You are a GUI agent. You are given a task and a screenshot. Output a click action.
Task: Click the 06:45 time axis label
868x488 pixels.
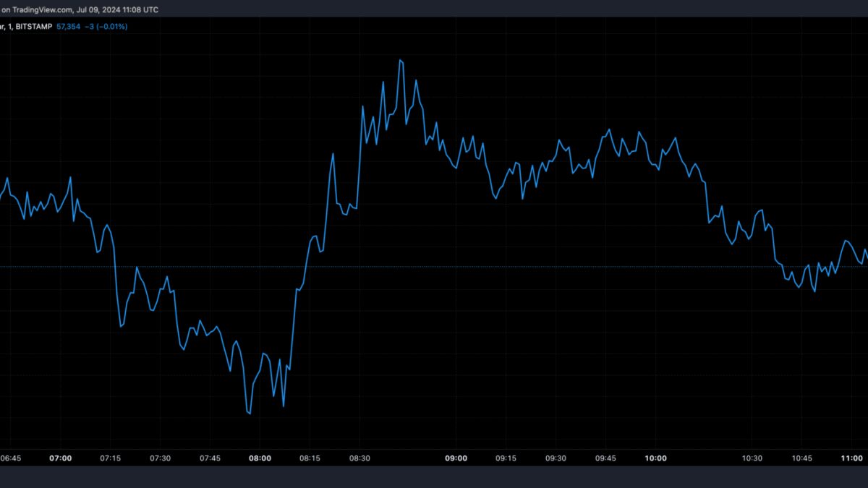pos(10,458)
